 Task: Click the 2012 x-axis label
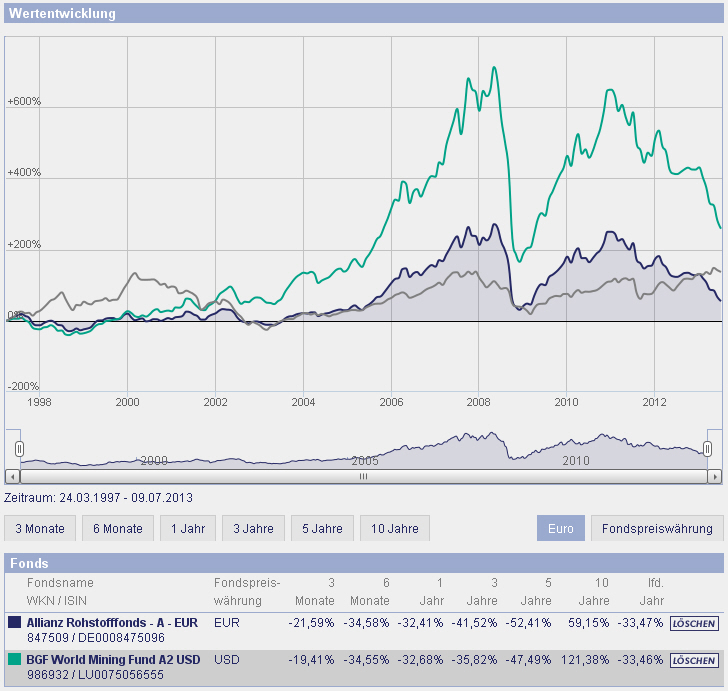[654, 402]
